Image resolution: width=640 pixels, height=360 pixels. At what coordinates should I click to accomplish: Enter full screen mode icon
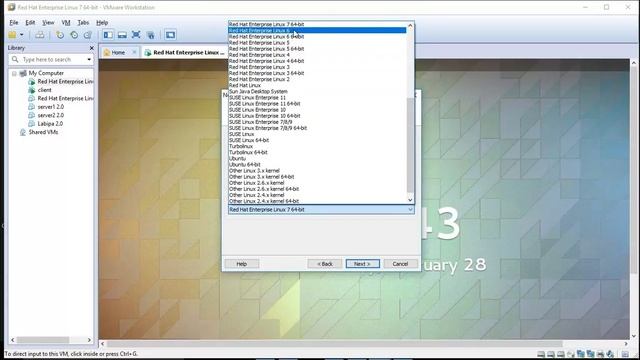point(136,35)
